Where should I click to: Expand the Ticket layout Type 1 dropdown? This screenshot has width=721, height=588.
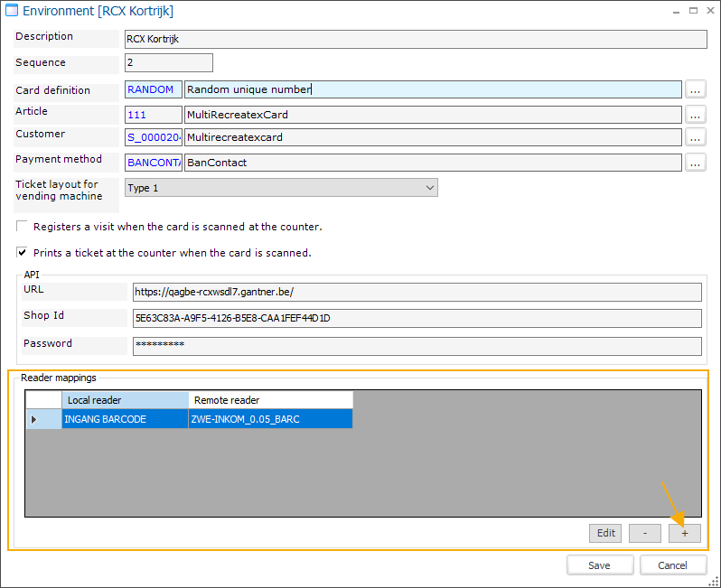(429, 188)
